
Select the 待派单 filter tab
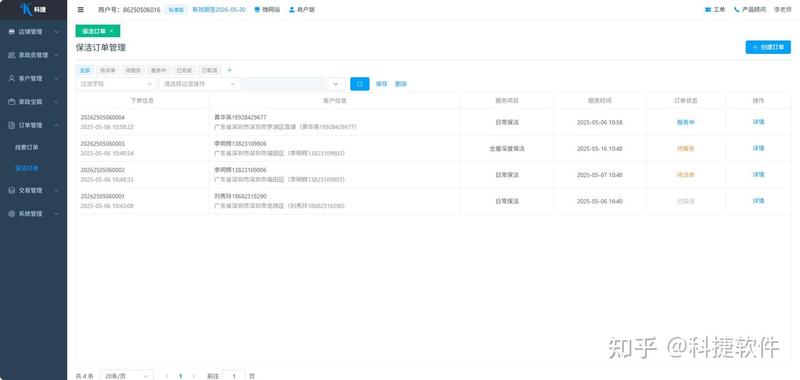pos(108,70)
